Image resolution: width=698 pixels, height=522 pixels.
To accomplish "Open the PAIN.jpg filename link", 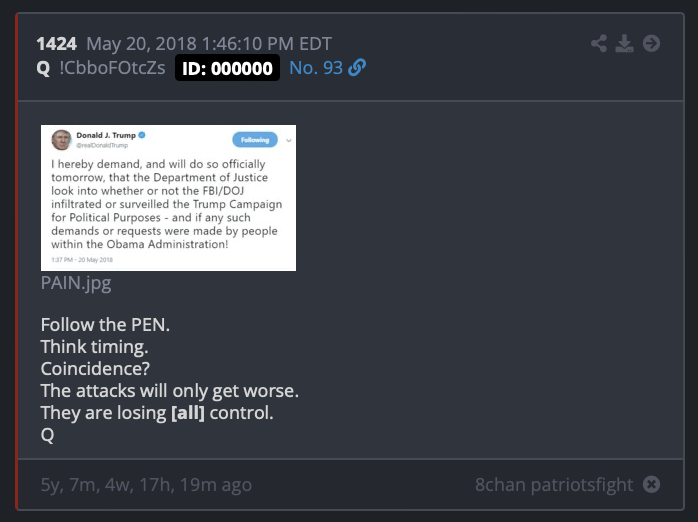I will click(x=76, y=283).
